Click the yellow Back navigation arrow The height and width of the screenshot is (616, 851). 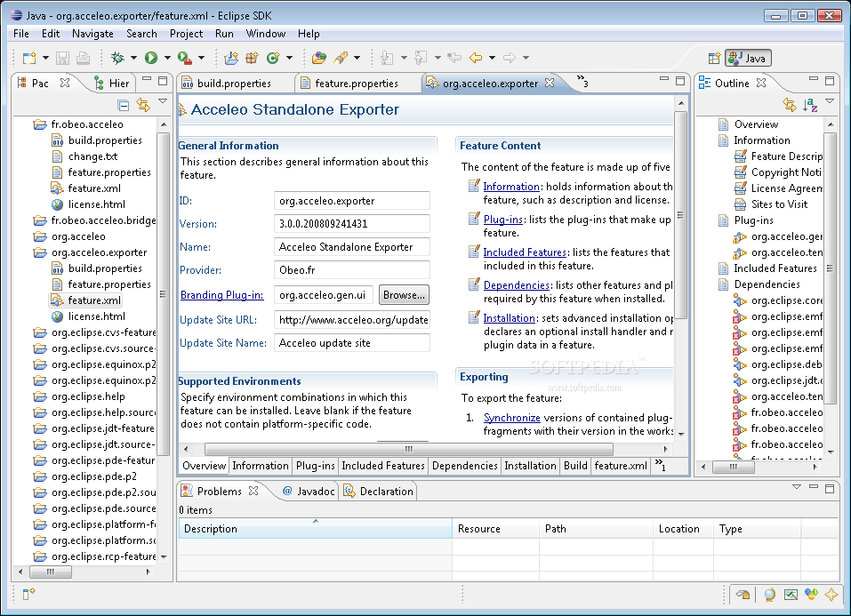pos(476,58)
